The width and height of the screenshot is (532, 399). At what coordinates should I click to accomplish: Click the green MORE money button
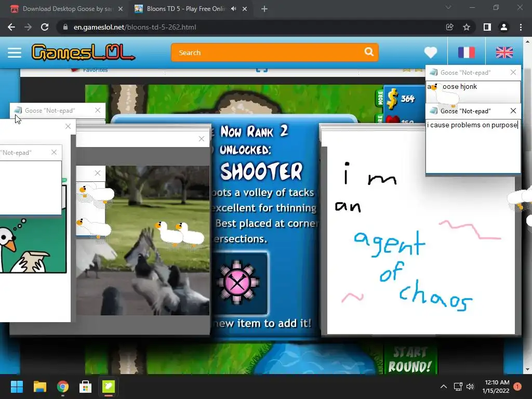[380, 98]
